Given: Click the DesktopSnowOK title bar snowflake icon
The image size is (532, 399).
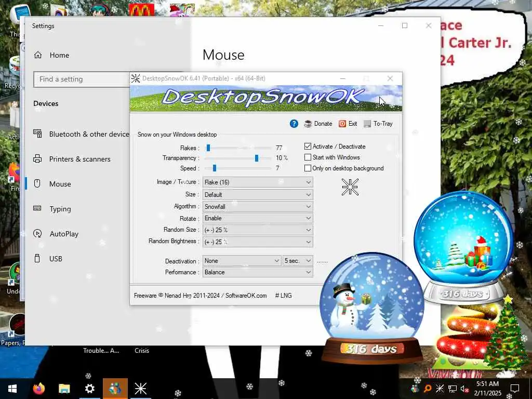Looking at the screenshot, I should 136,78.
